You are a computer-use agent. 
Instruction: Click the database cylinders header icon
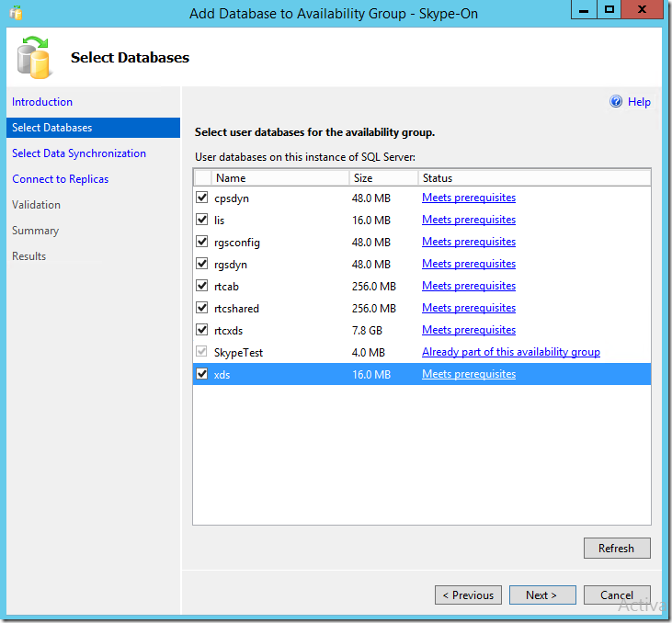[x=34, y=58]
